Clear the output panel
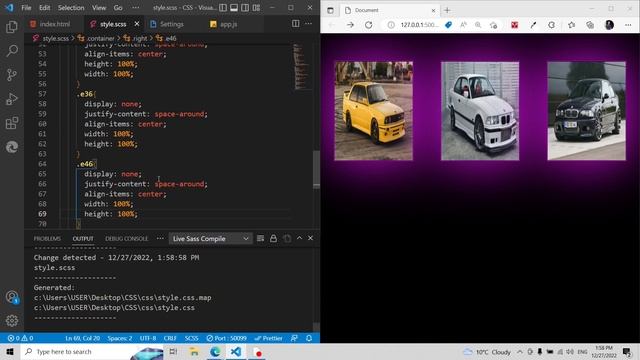The height and width of the screenshot is (360, 640). pyautogui.click(x=260, y=238)
